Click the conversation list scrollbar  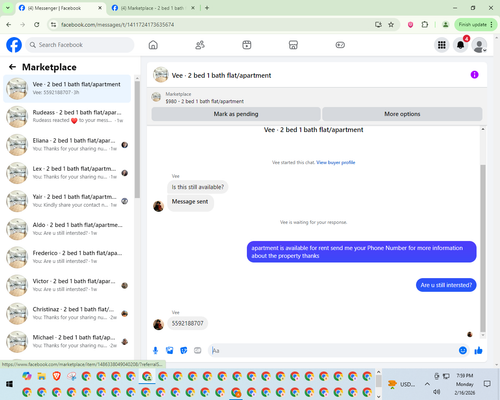point(137,139)
